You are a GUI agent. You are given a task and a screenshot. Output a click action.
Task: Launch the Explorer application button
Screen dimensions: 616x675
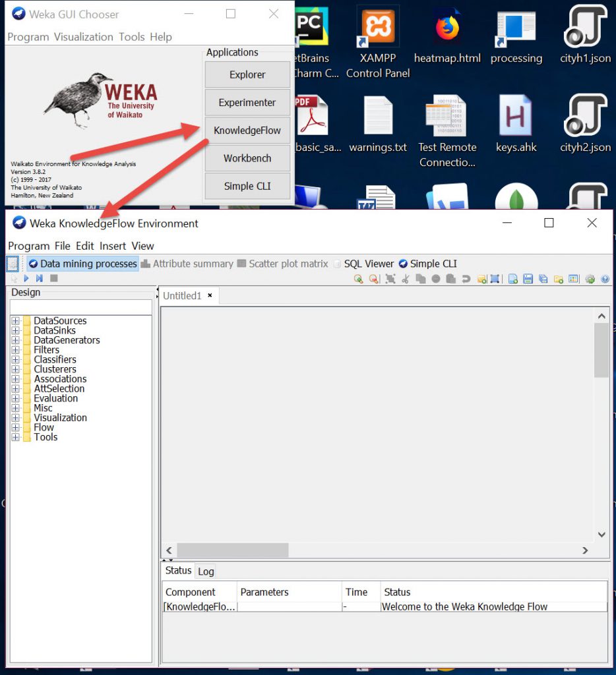[247, 74]
